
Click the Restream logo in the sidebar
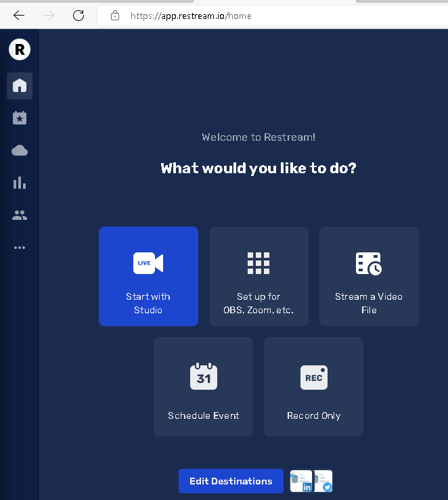[x=20, y=49]
